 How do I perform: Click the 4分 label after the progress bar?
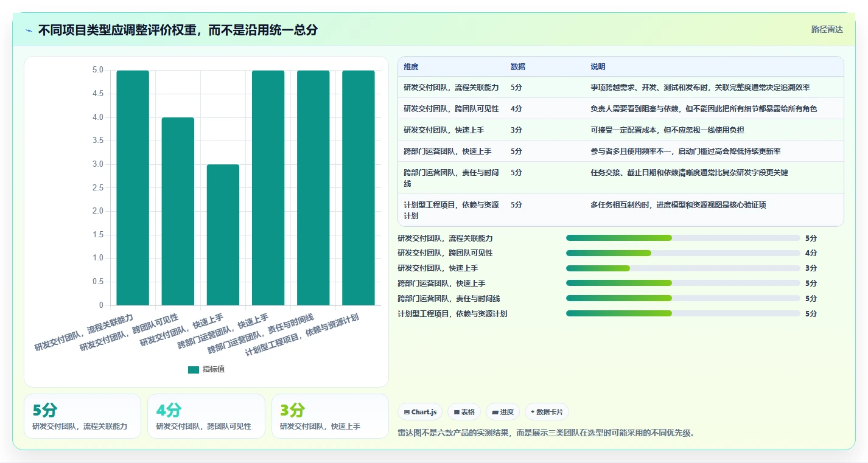coord(811,253)
